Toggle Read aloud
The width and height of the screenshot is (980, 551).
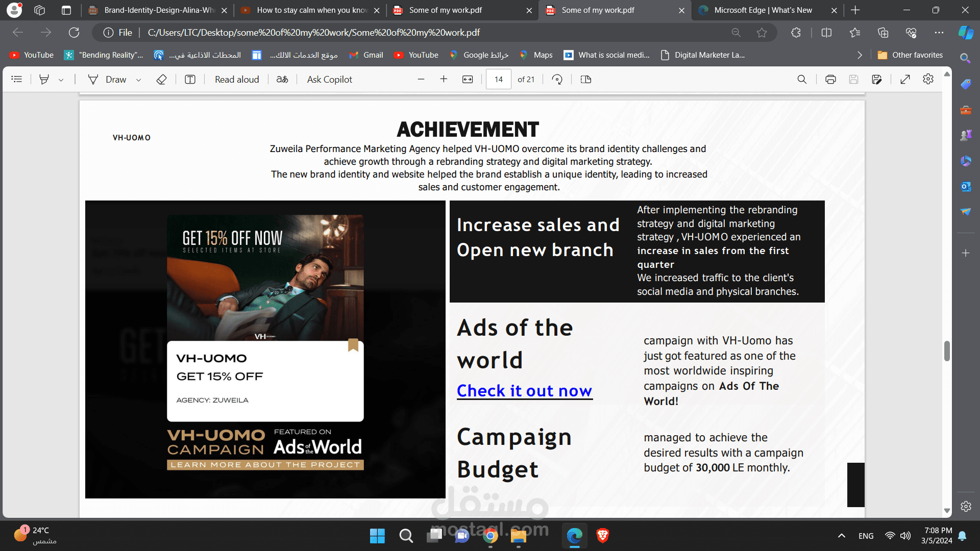click(237, 80)
